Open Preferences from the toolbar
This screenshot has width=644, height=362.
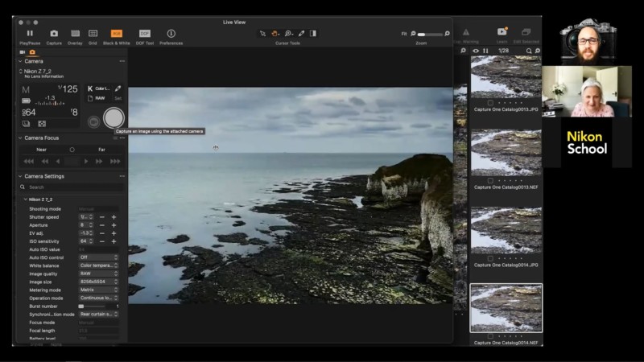click(x=171, y=33)
